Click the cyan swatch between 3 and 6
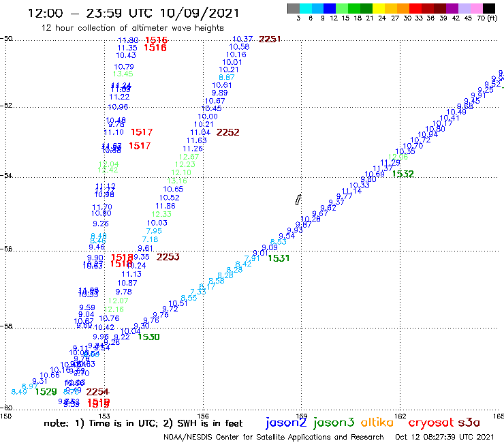The height and width of the screenshot is (443, 504). click(x=306, y=8)
